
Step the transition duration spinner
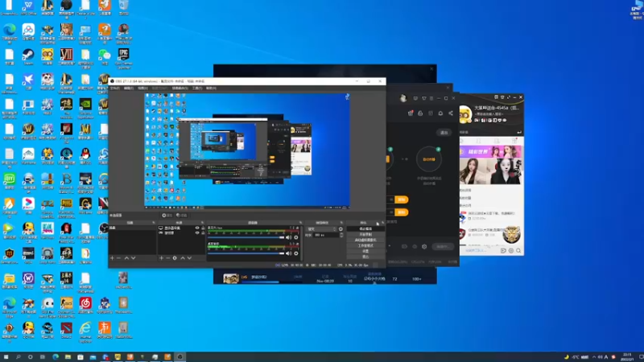[x=341, y=235]
